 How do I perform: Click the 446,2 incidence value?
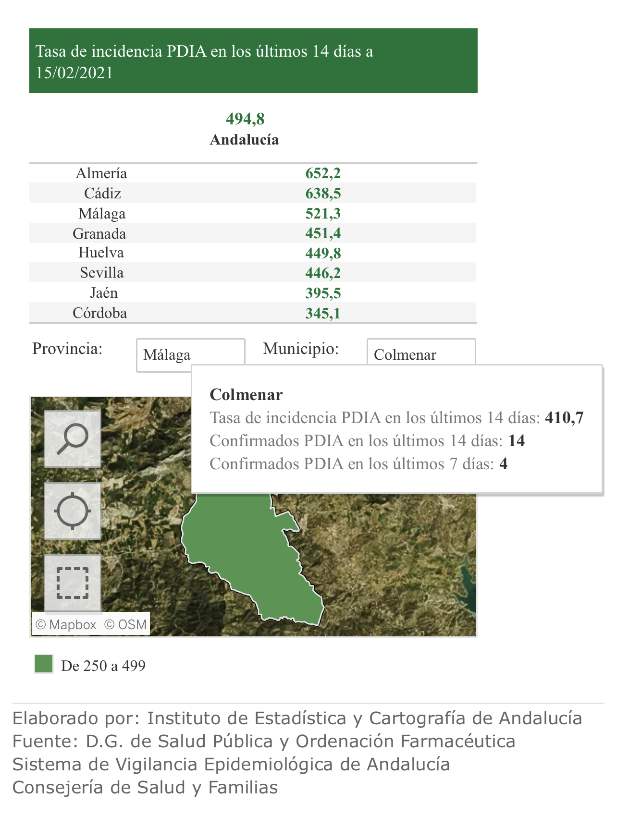[323, 273]
